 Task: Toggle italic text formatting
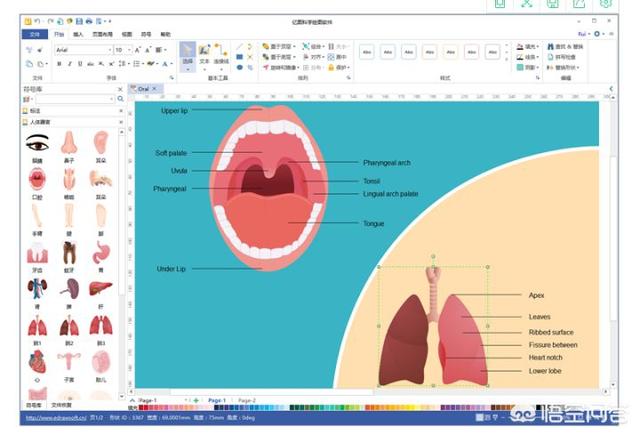70,63
